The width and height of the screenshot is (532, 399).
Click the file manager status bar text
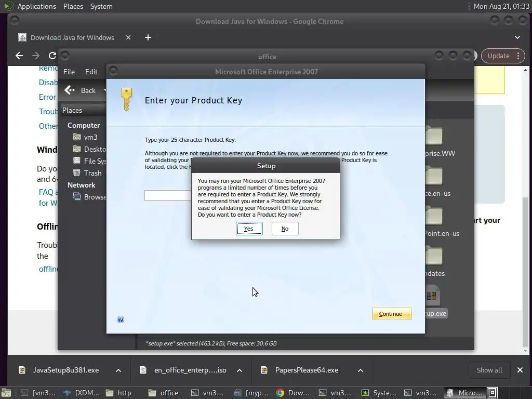(x=211, y=343)
